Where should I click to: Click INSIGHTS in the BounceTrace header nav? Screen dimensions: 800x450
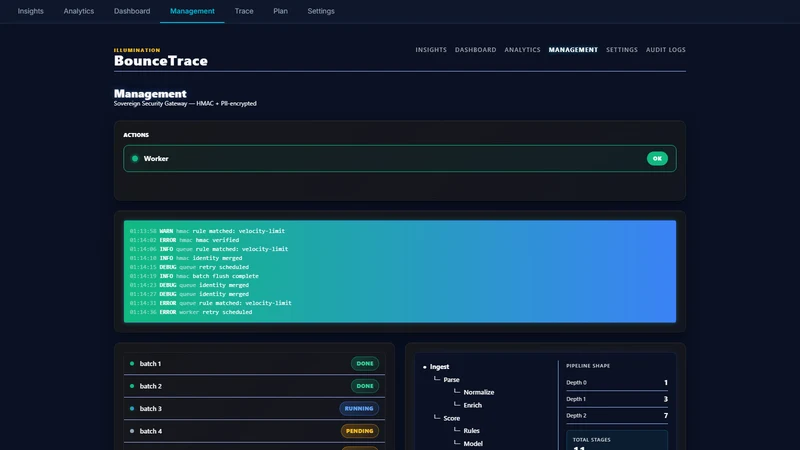click(x=431, y=50)
